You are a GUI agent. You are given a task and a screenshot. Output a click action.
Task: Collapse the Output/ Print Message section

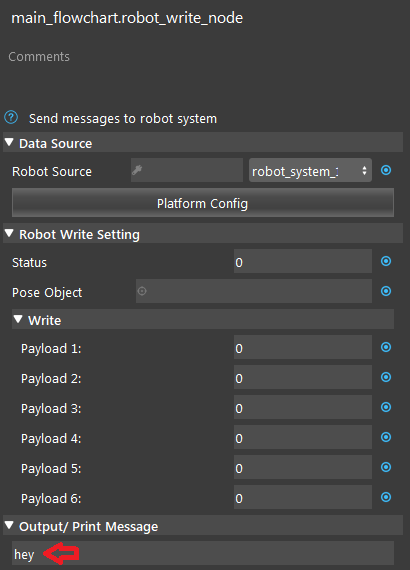[x=9, y=525]
